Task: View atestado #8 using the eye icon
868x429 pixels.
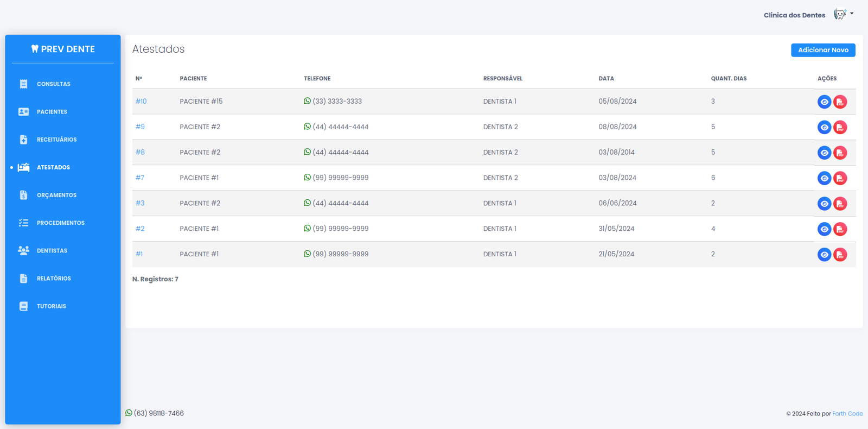Action: 824,153
